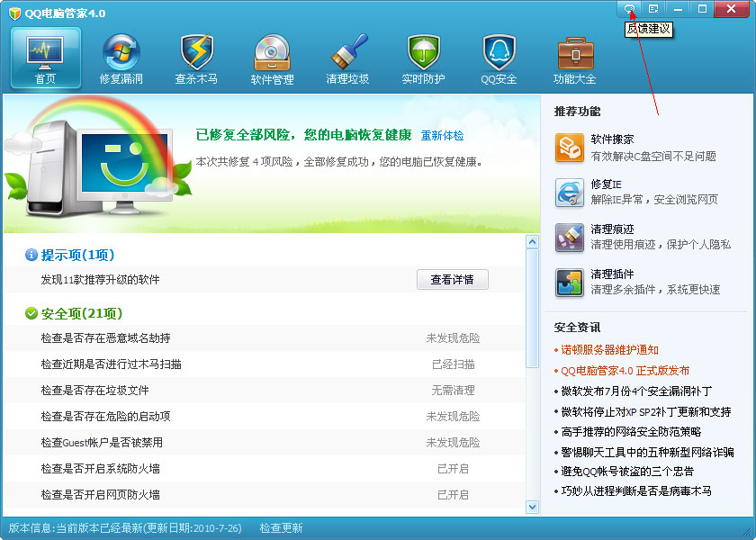Open the 软件管理 software management disc icon

272,52
